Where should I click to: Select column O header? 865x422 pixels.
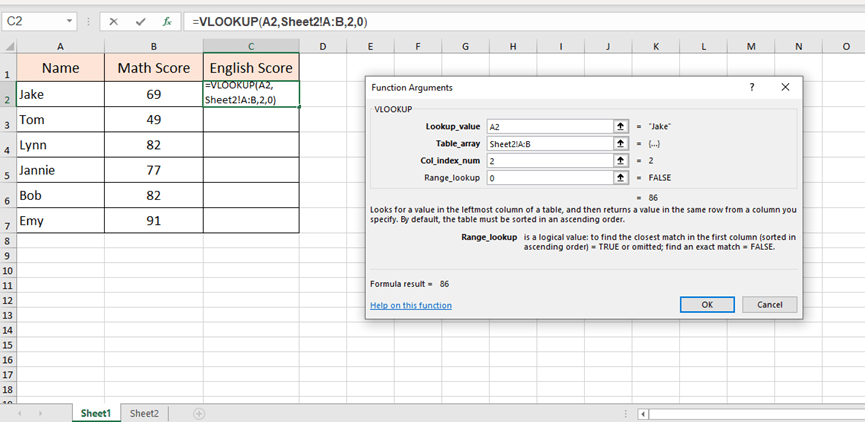point(846,47)
